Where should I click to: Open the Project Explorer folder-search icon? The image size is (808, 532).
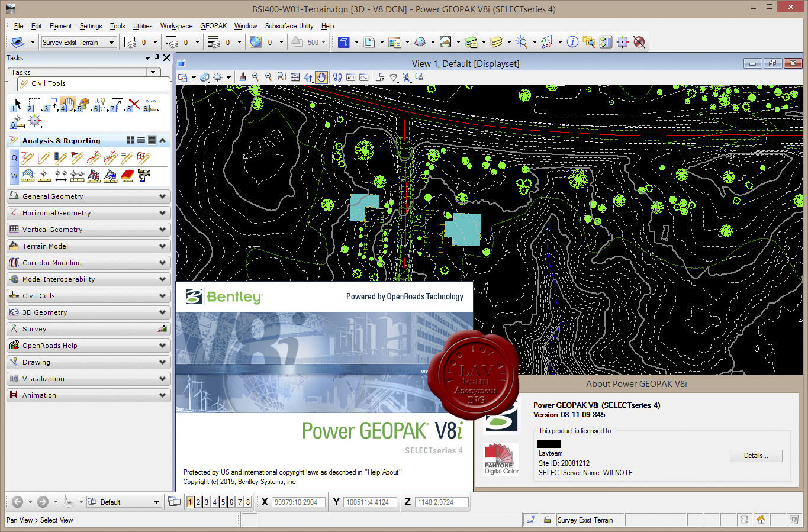tap(589, 42)
